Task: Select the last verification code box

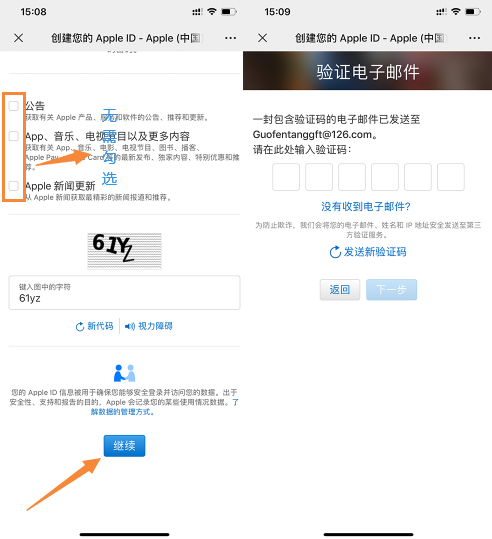Action: (451, 177)
